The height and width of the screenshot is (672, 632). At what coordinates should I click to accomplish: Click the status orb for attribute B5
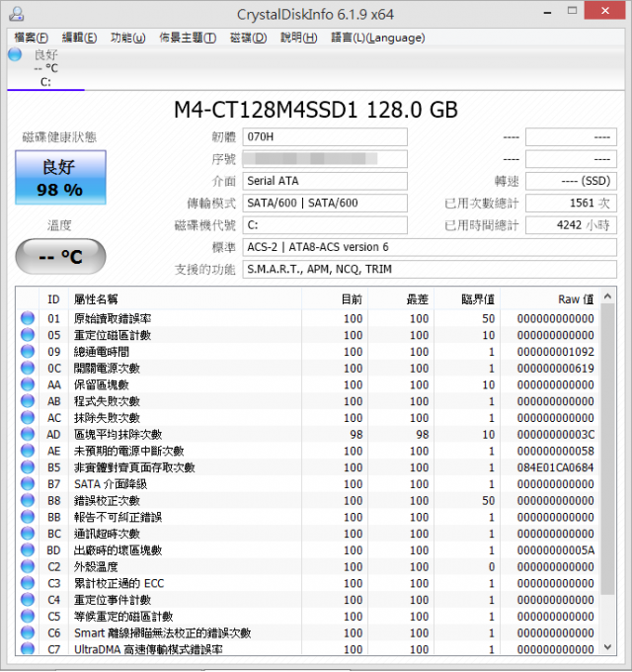point(28,467)
